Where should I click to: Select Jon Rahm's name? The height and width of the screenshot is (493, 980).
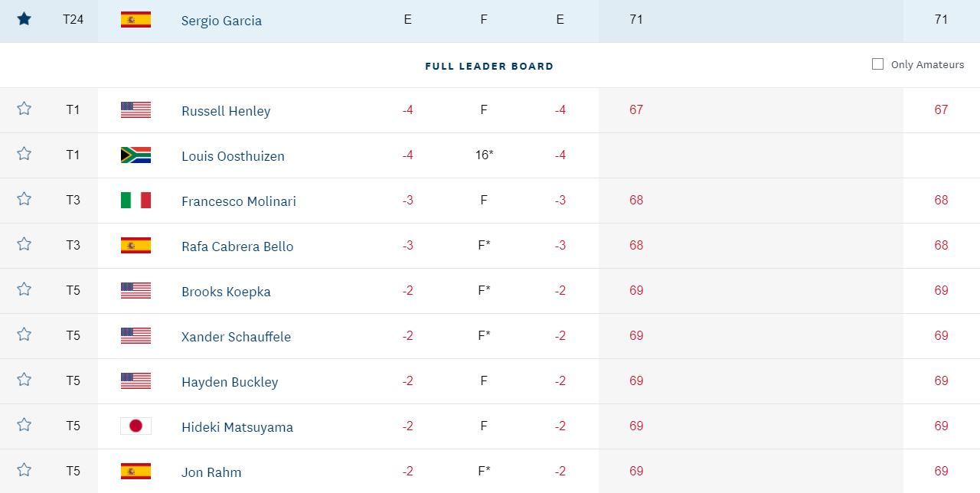tap(211, 472)
